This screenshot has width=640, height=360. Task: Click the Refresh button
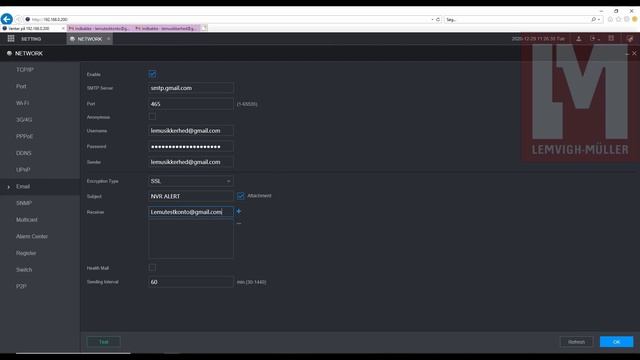tap(576, 342)
